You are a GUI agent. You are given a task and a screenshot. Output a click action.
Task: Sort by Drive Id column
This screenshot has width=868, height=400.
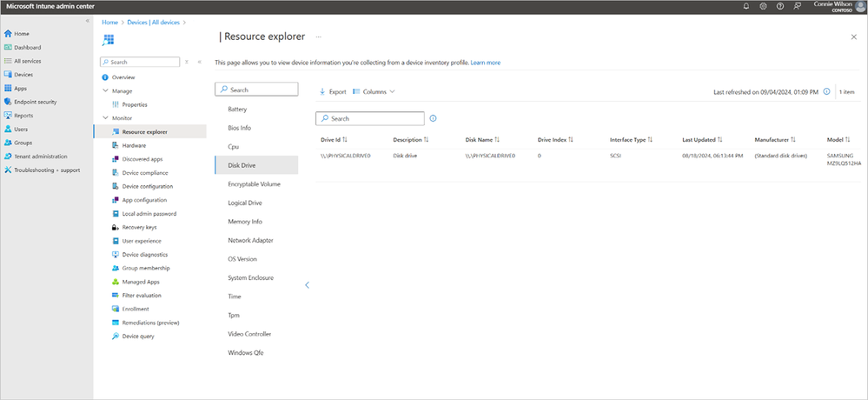tap(334, 140)
